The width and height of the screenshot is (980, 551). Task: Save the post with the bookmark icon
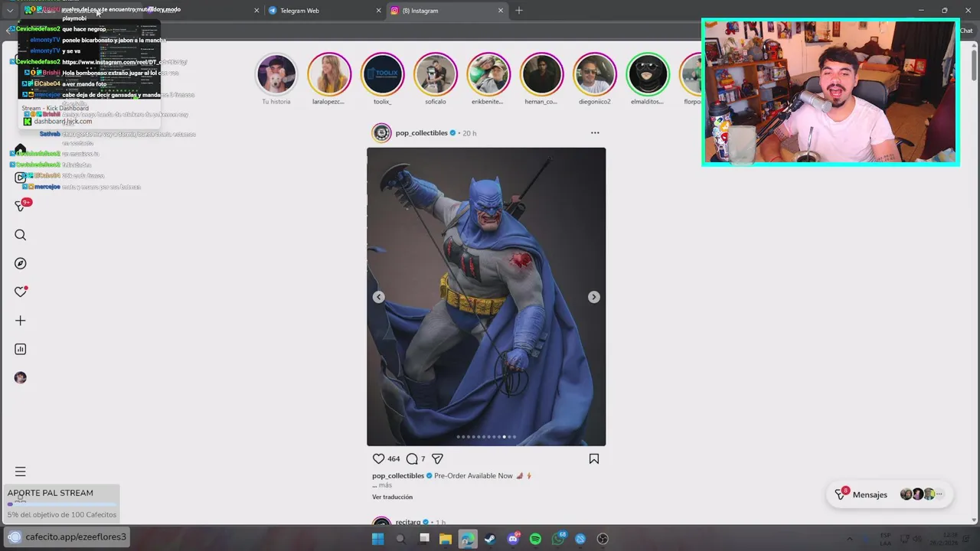tap(594, 458)
